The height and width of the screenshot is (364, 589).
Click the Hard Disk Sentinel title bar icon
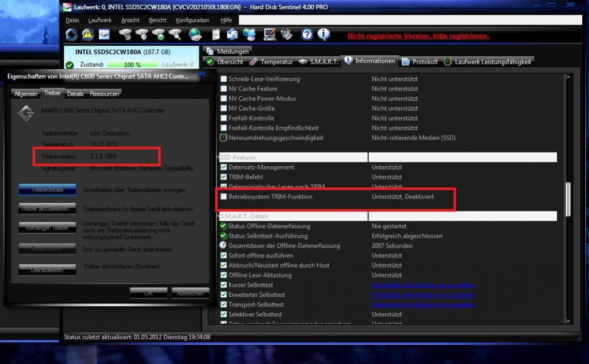point(67,7)
